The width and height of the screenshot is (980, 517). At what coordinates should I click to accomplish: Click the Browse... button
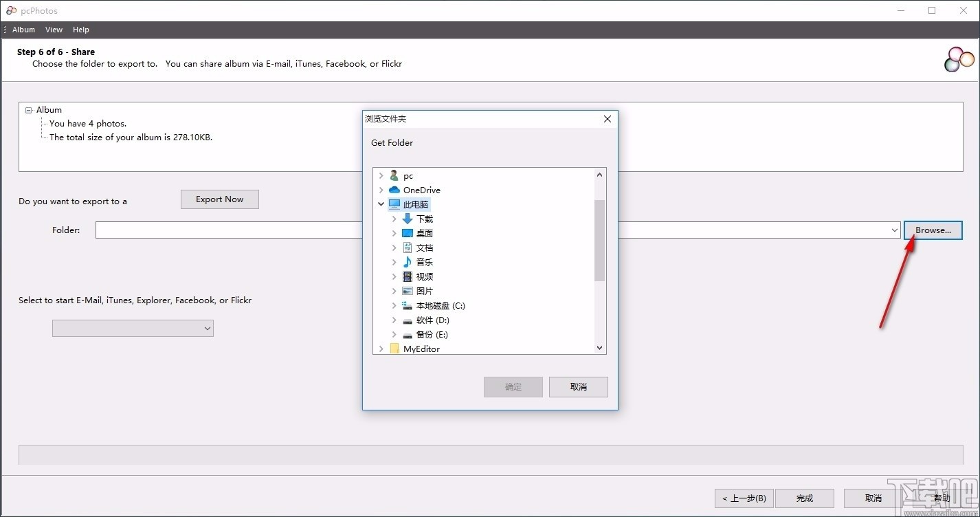[933, 230]
